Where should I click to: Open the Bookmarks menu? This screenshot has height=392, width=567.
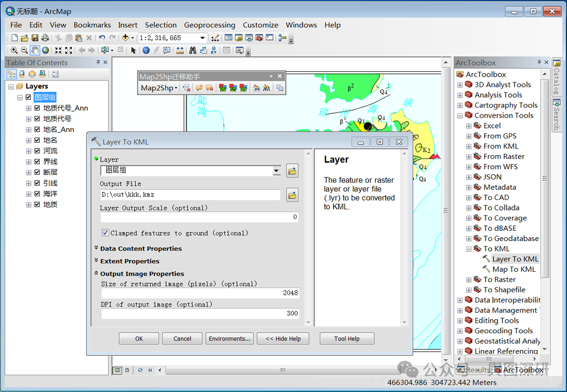coord(92,25)
